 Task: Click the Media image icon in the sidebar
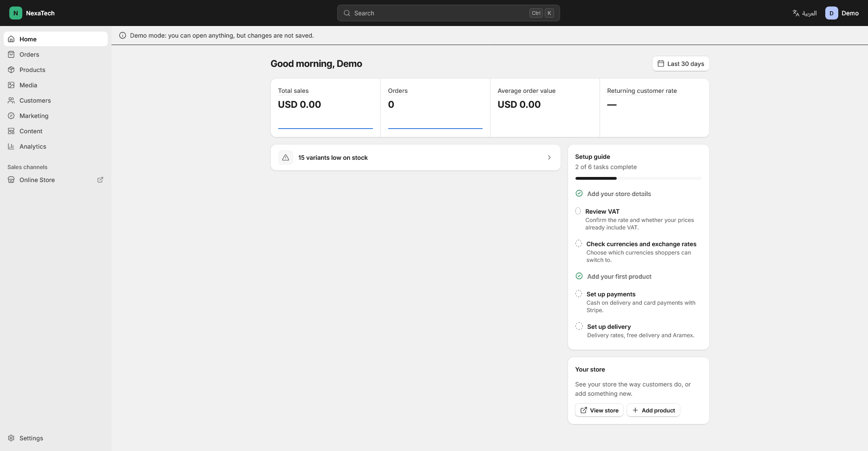pos(11,85)
